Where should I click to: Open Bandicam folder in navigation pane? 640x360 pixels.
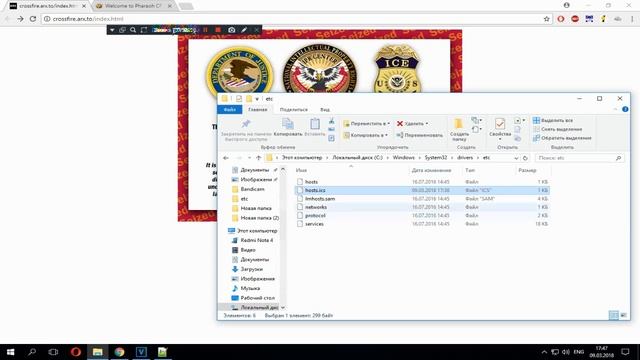pyautogui.click(x=252, y=189)
